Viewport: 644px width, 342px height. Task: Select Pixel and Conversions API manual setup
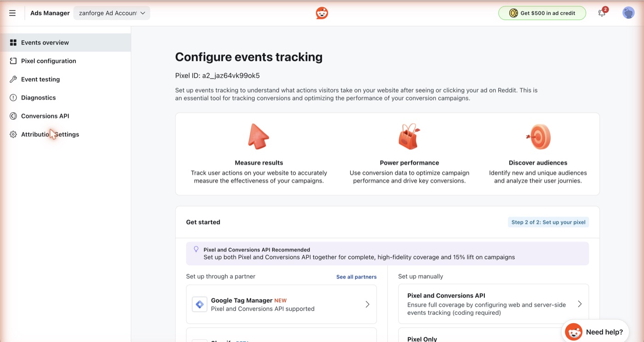(x=493, y=304)
